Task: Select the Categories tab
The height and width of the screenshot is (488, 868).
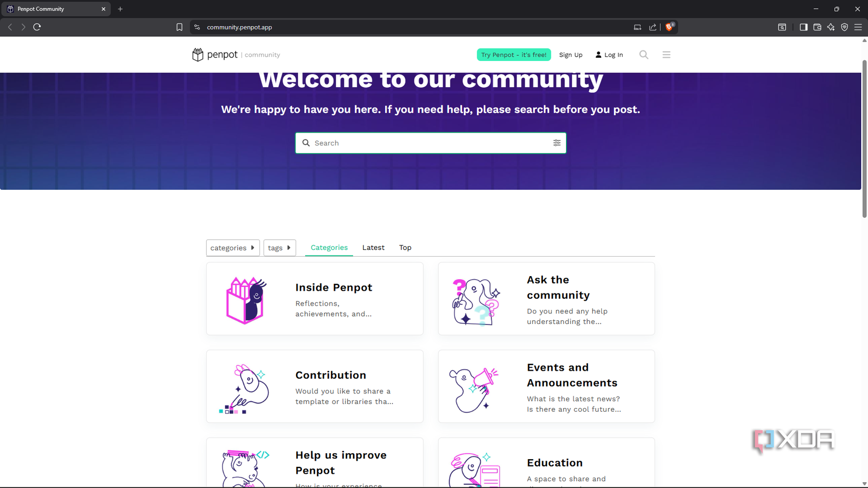Action: pyautogui.click(x=329, y=247)
